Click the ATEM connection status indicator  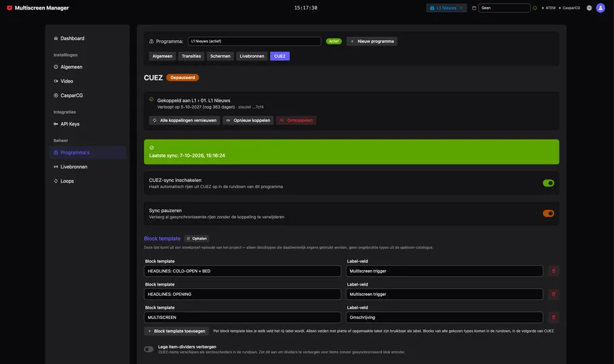click(549, 7)
